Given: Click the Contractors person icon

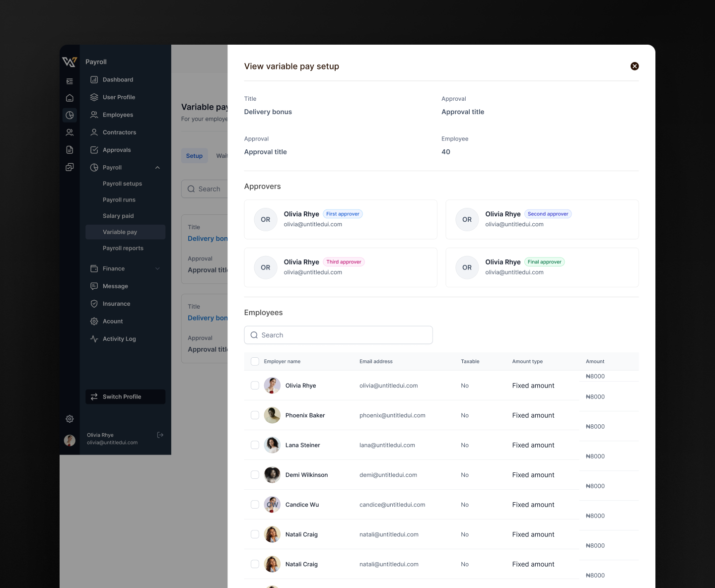Looking at the screenshot, I should pyautogui.click(x=94, y=132).
